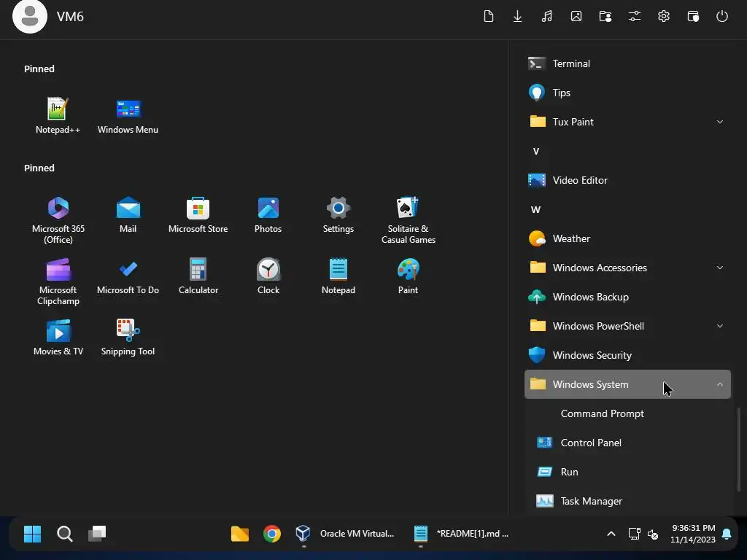This screenshot has width=747, height=560.
Task: Click the letter V section header
Action: 536,151
